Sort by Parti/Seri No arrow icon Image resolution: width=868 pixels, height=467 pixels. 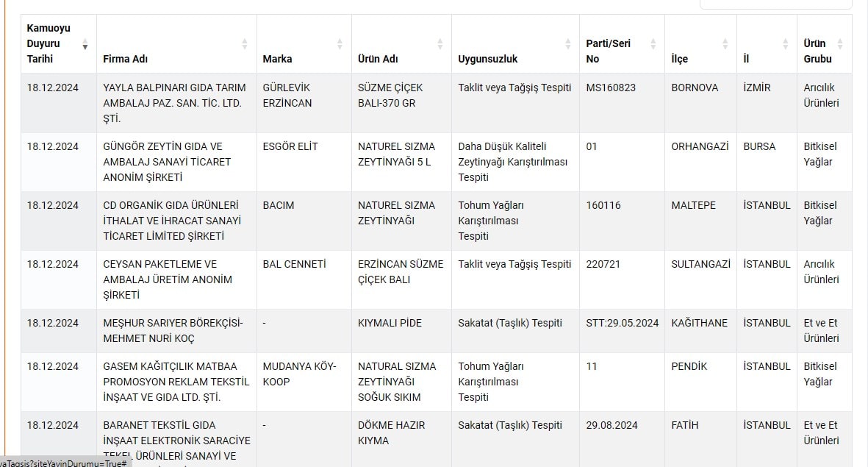653,43
